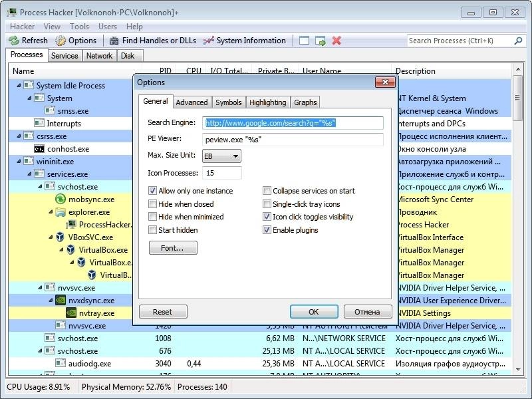Collapse the explorer.exe tree node
This screenshot has height=399, width=532.
[51, 212]
